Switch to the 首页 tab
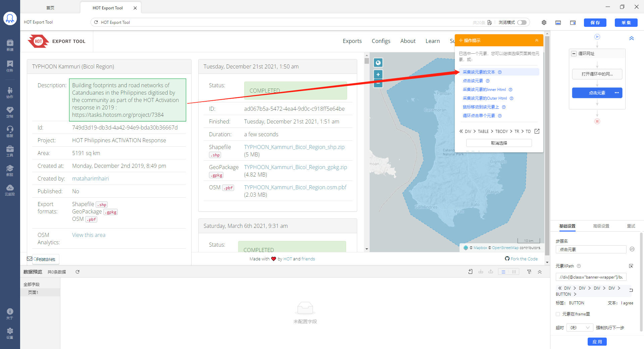Viewport: 644px width, 349px height. (x=50, y=8)
